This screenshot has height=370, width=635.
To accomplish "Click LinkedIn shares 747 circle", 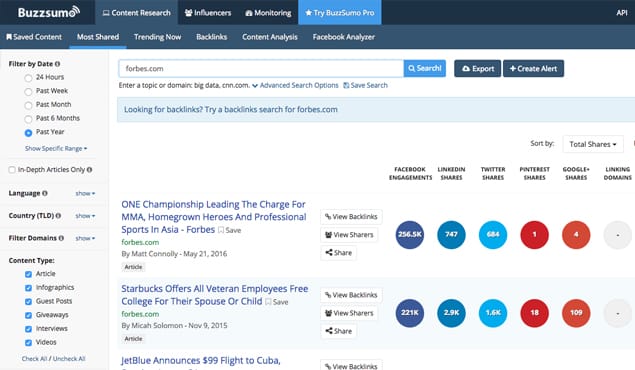I will [x=452, y=235].
